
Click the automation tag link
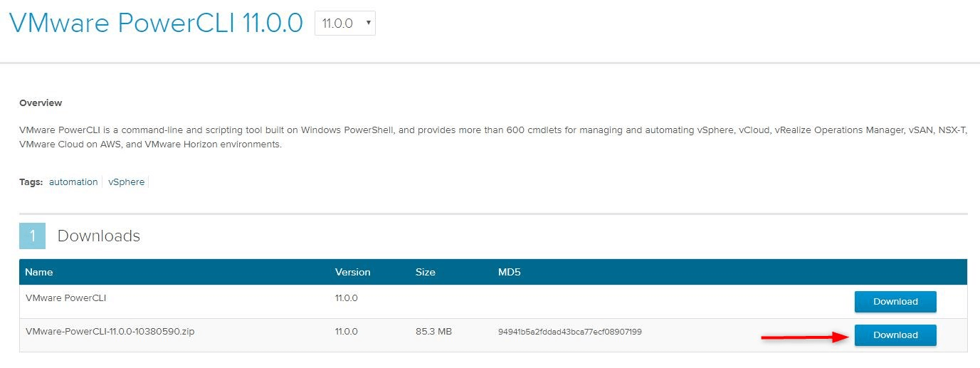coord(73,182)
